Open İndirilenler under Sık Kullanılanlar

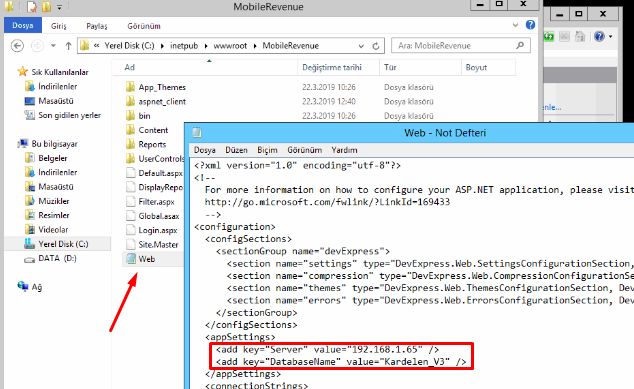pyautogui.click(x=57, y=86)
